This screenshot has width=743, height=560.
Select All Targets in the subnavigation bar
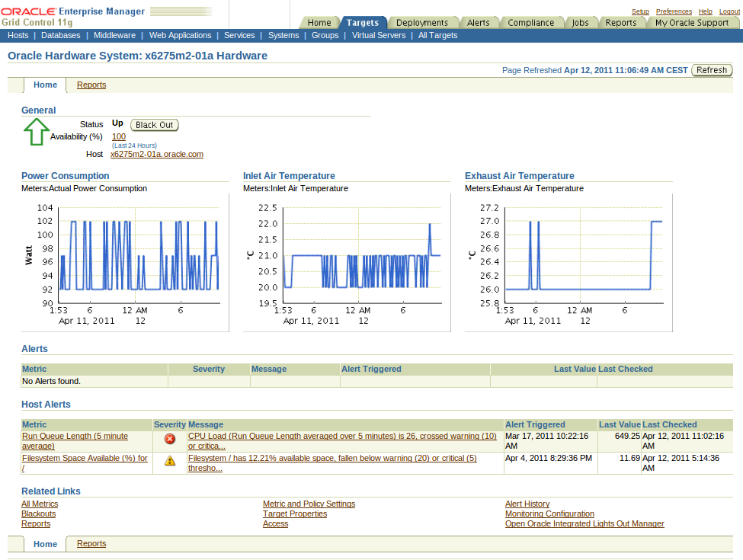click(x=438, y=35)
